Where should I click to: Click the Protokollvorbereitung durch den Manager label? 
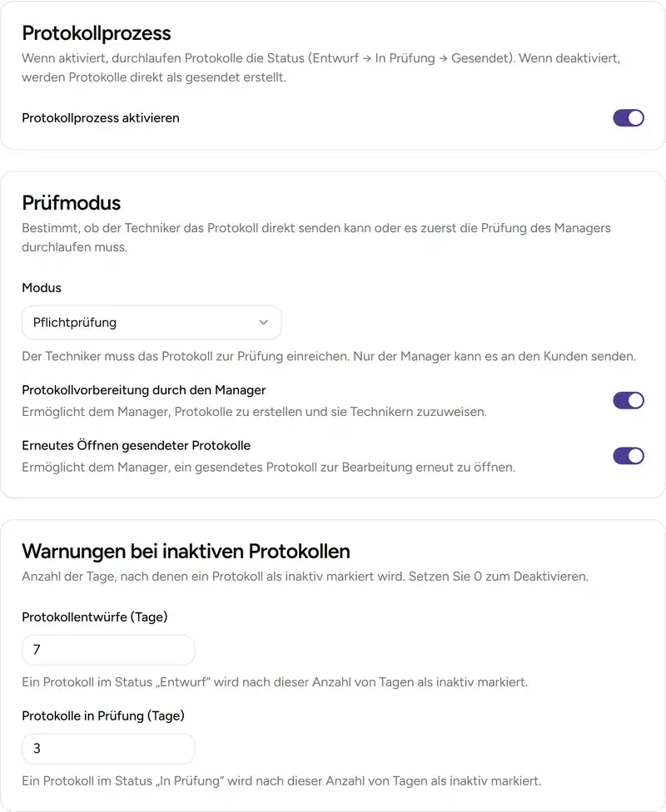point(143,389)
